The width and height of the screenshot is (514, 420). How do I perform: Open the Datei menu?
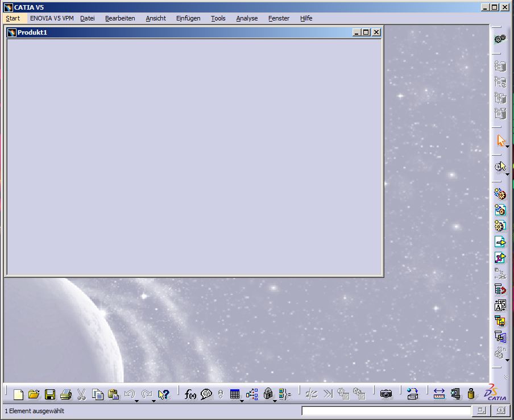tap(88, 18)
